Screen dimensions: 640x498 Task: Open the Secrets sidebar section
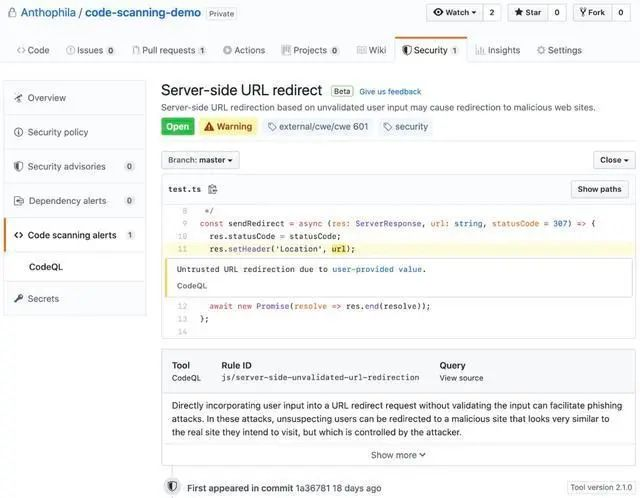click(x=43, y=299)
